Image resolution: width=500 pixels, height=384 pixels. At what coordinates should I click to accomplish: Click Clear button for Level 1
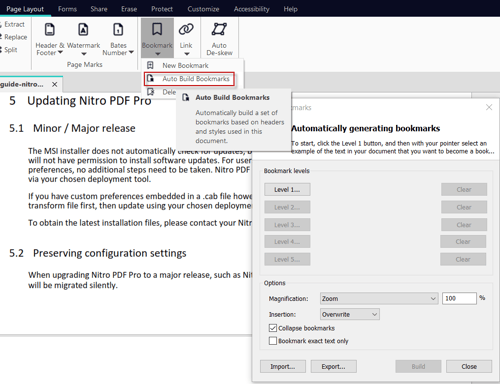[464, 189]
